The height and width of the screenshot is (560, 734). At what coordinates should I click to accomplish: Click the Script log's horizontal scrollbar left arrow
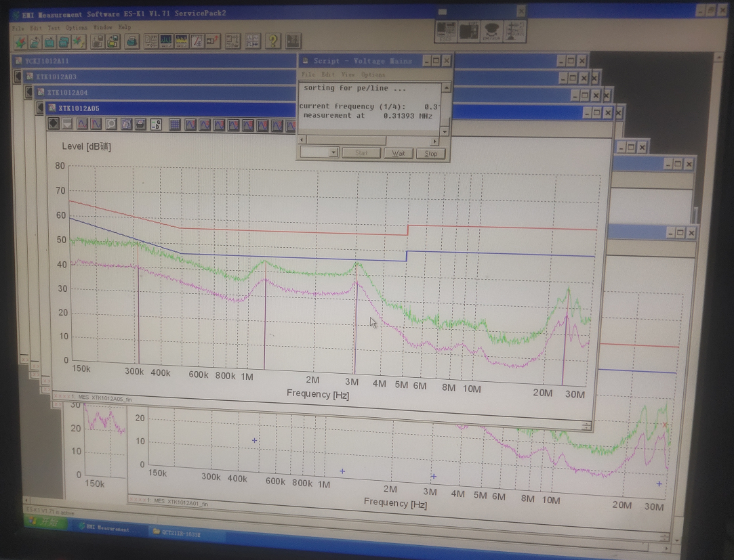point(302,140)
